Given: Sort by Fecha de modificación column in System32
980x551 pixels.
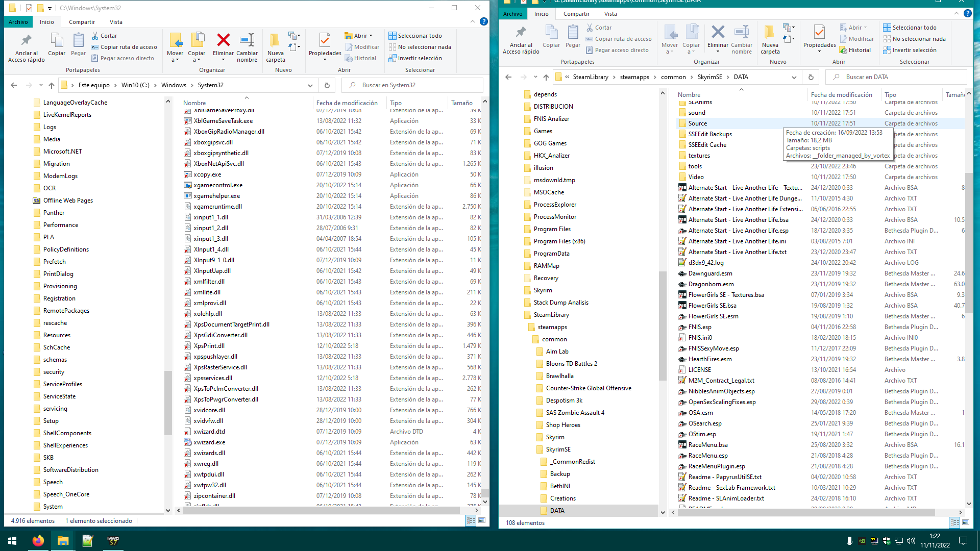Looking at the screenshot, I should click(347, 103).
